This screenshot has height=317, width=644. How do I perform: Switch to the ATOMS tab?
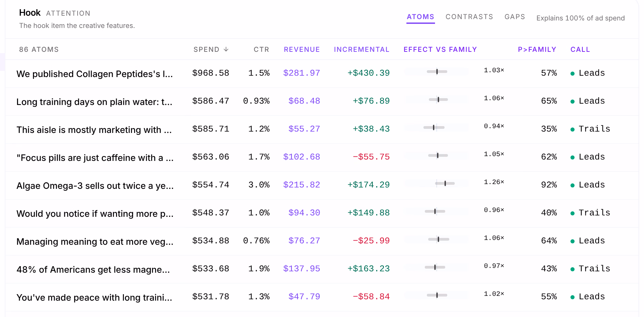pos(420,17)
